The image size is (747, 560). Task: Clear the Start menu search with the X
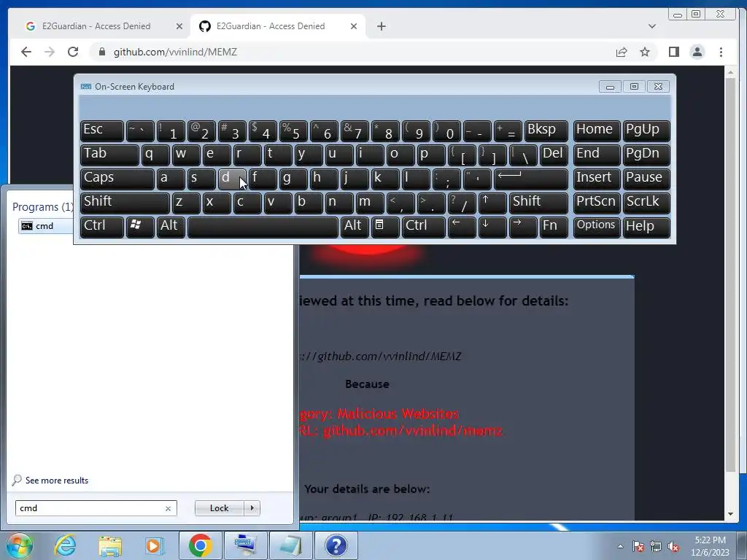click(x=169, y=508)
